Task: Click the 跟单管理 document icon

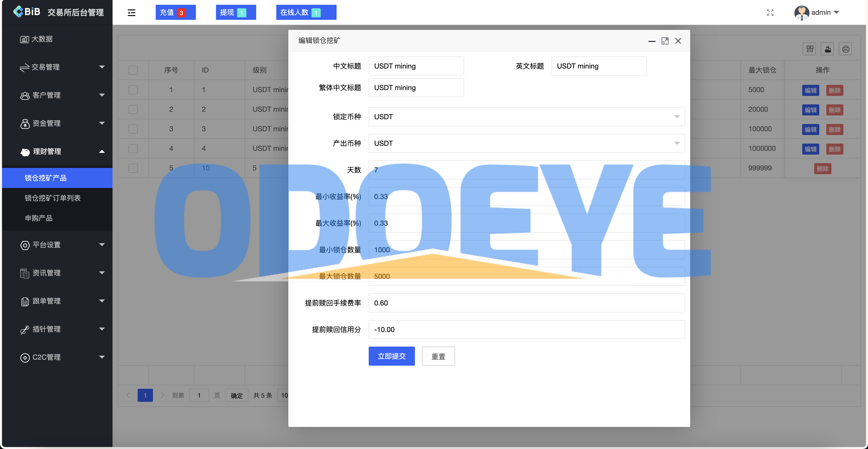Action: [x=25, y=301]
